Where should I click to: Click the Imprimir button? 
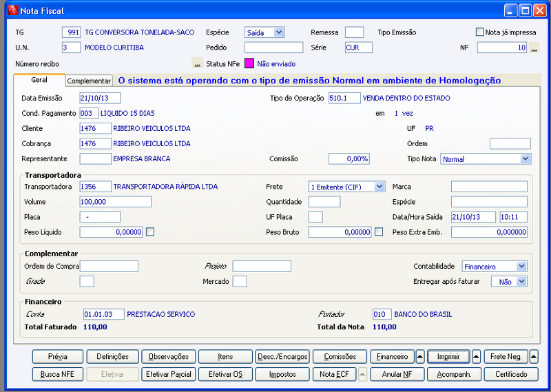click(448, 356)
